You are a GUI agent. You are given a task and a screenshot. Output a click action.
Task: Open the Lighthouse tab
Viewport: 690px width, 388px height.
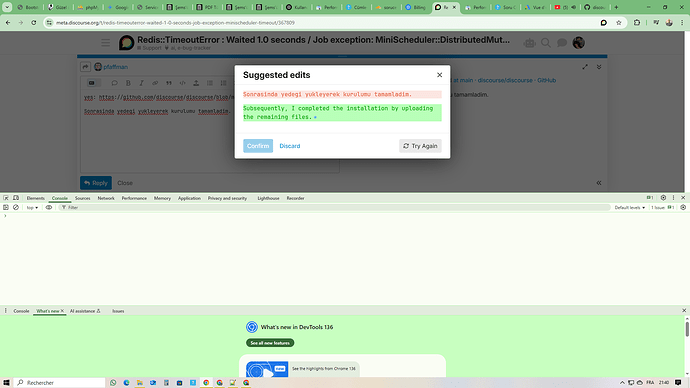(x=268, y=198)
